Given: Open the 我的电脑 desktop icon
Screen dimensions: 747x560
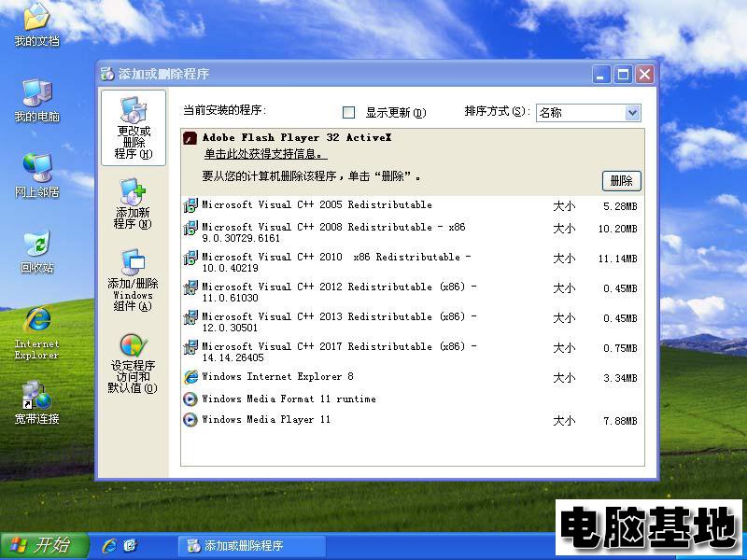Looking at the screenshot, I should [36, 101].
